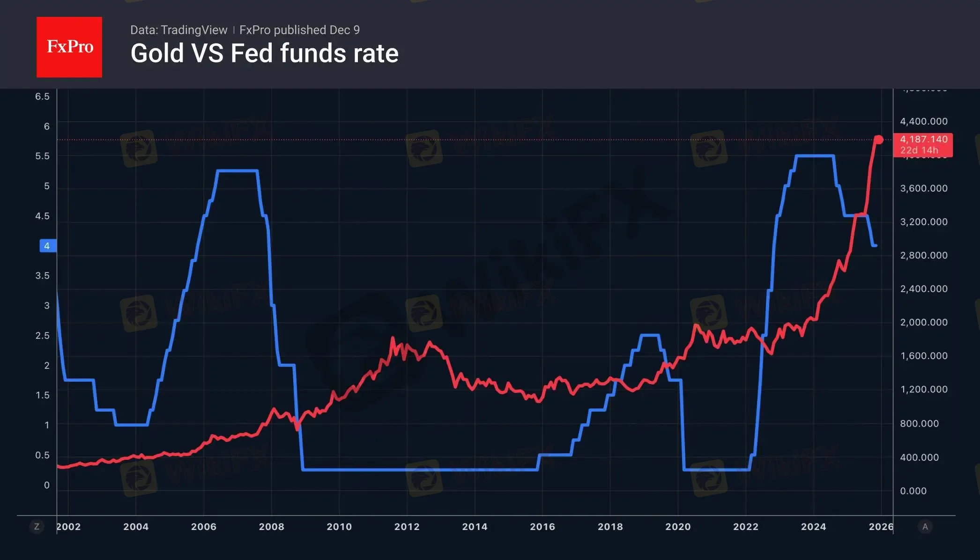Image resolution: width=980 pixels, height=560 pixels.
Task: Click the 4,400.000 right axis label
Action: (923, 121)
